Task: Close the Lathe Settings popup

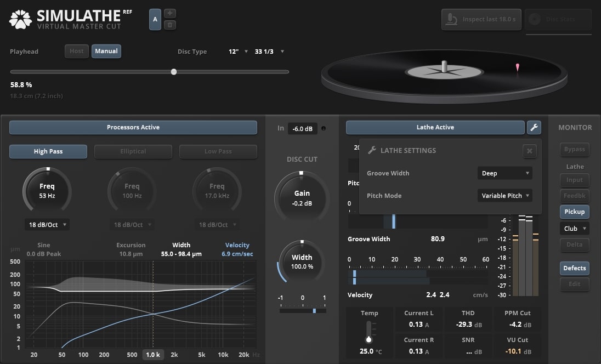Action: 529,150
